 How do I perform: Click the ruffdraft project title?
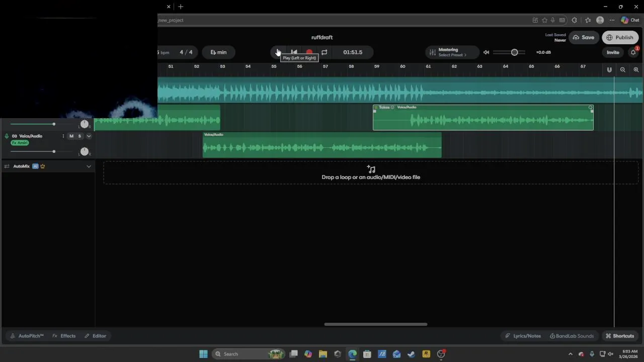[x=322, y=38]
